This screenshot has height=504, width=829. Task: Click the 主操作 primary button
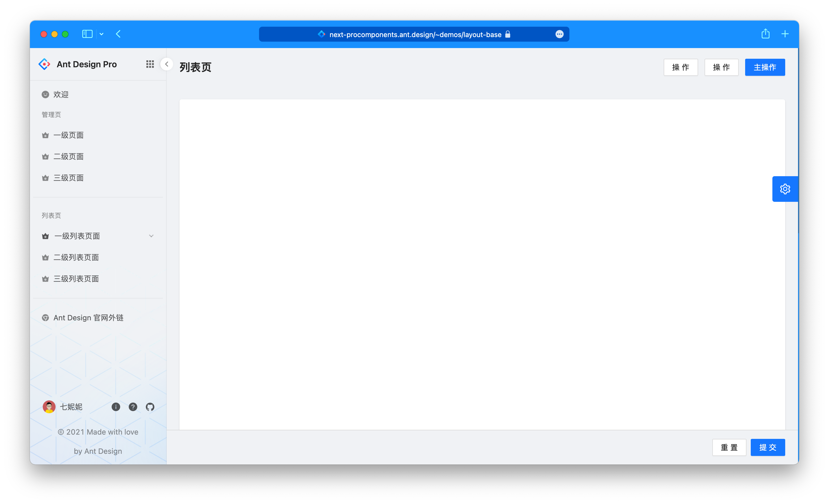pyautogui.click(x=765, y=67)
